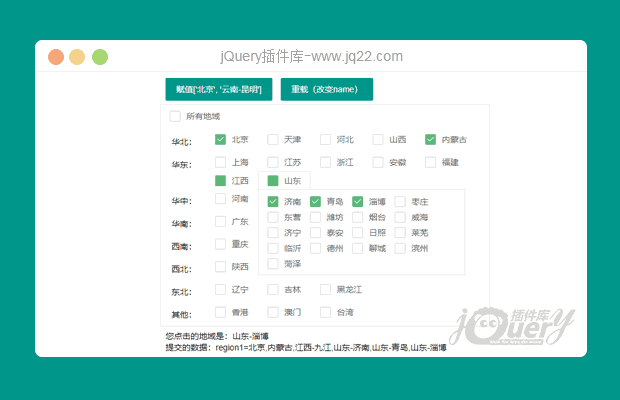Check the 菏泽 city checkbox

click(274, 264)
